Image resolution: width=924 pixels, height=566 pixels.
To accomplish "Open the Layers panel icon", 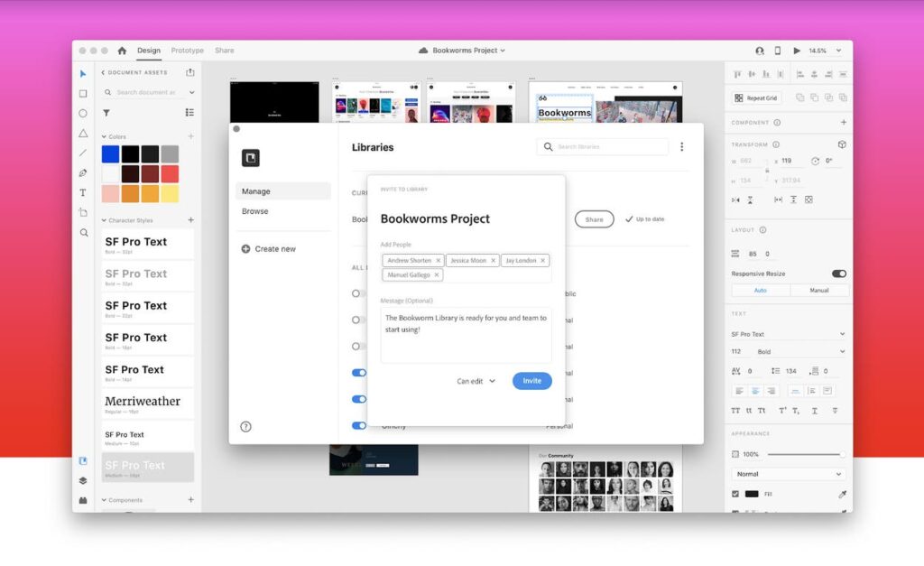I will [x=83, y=480].
